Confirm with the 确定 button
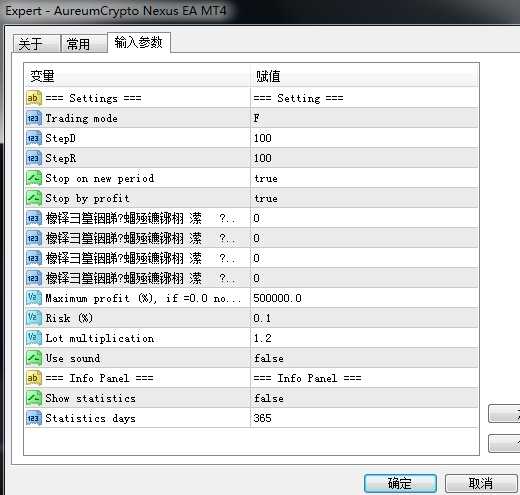This screenshot has width=520, height=495. click(400, 483)
